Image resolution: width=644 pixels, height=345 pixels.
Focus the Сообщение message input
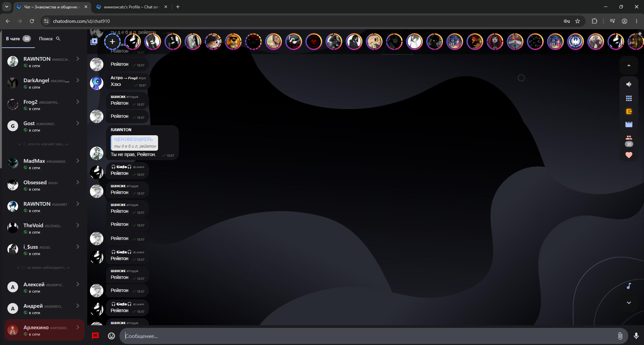369,336
